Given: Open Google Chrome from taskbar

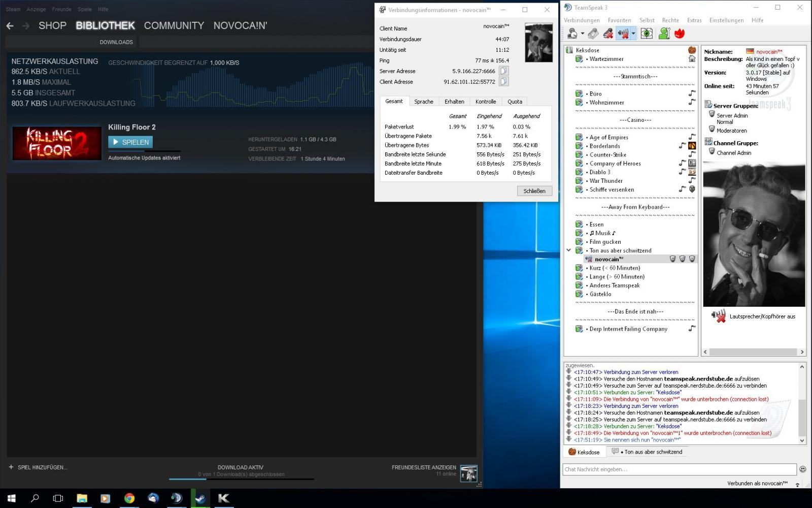Looking at the screenshot, I should click(129, 498).
